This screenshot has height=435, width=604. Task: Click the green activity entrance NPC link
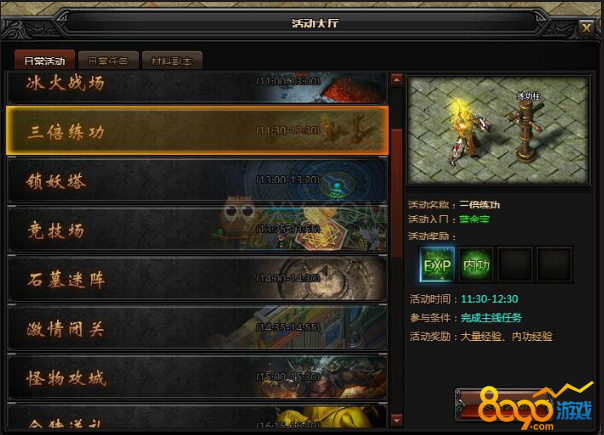point(474,219)
